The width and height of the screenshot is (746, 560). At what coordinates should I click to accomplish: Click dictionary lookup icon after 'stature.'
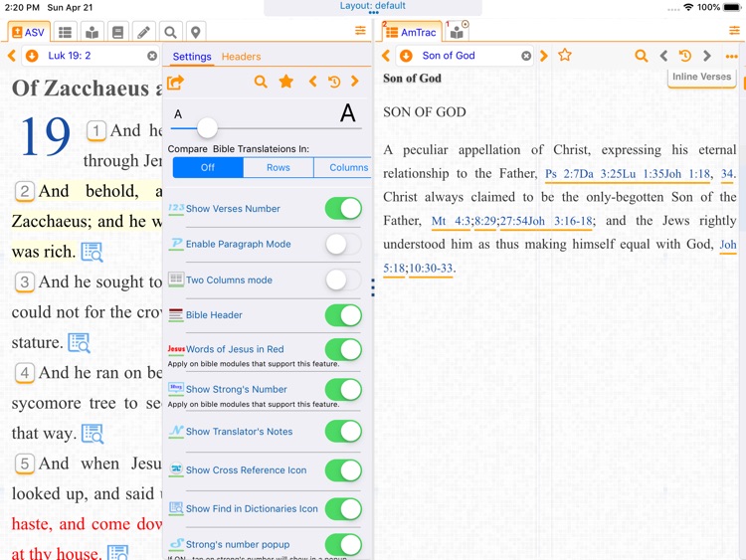click(x=79, y=342)
